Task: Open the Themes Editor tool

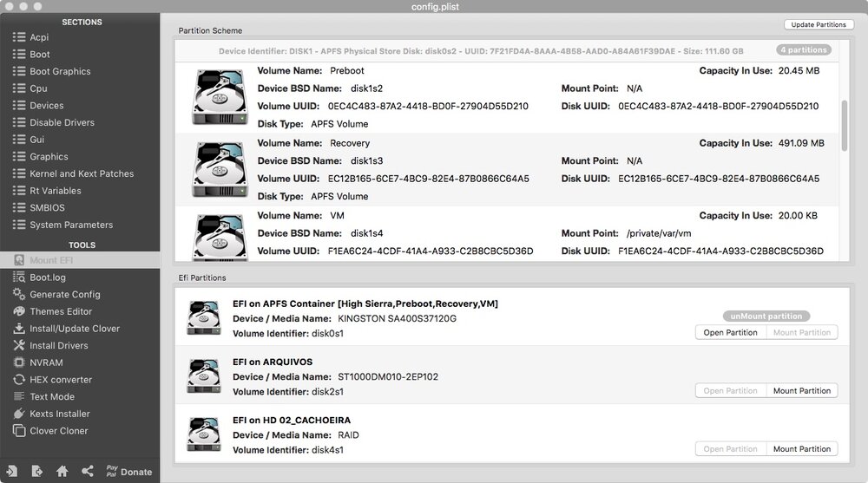Action: click(60, 311)
